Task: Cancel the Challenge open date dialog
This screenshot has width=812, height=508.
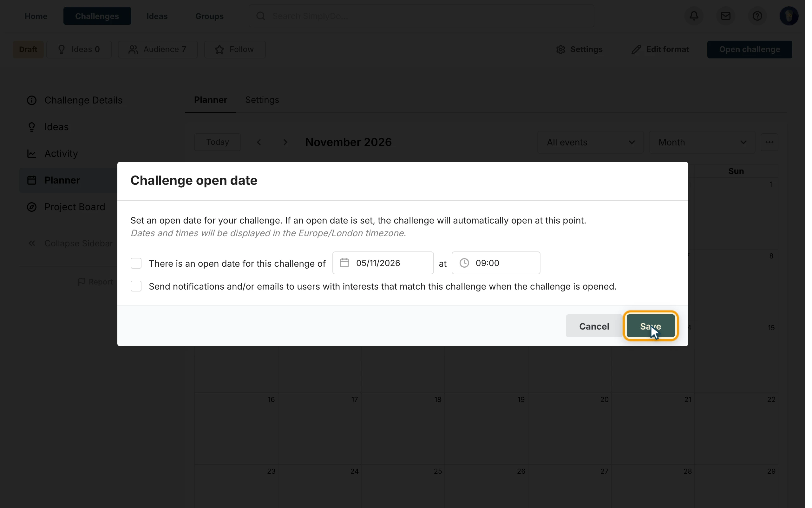Action: (x=594, y=326)
